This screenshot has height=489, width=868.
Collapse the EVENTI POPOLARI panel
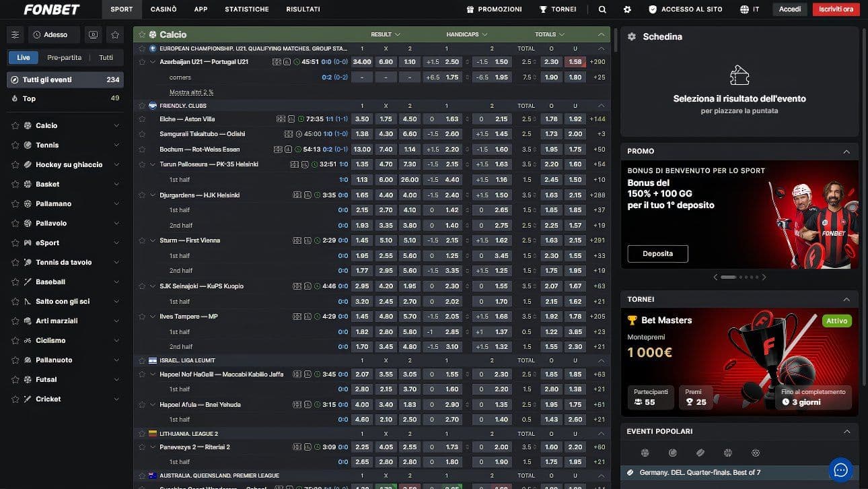point(847,431)
